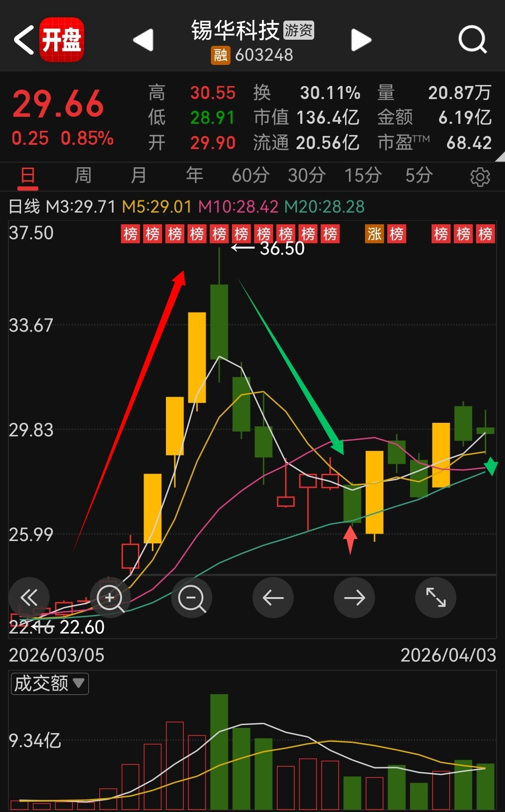Tap the low price 28.91
Screen dimensions: 505x812
tap(212, 118)
